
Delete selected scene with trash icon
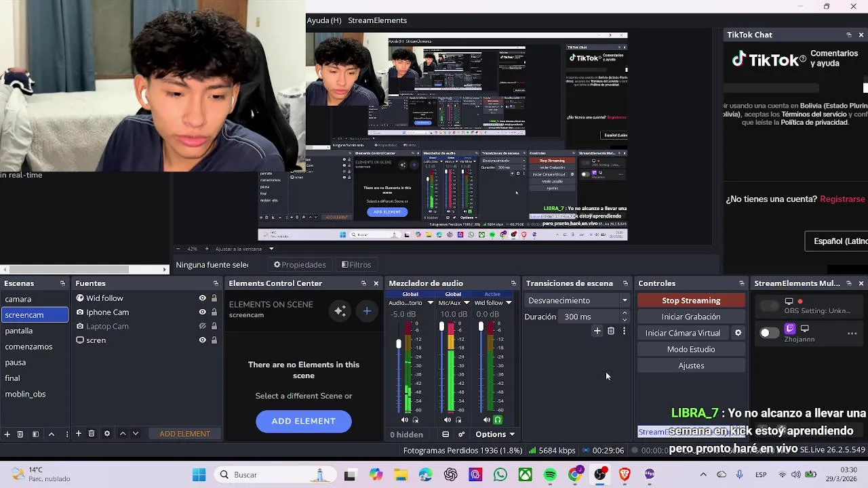point(20,434)
